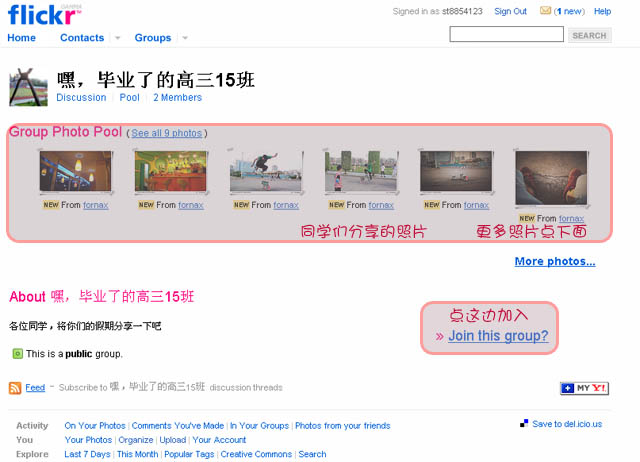Click the Join this group link
The image size is (640, 462).
[498, 336]
